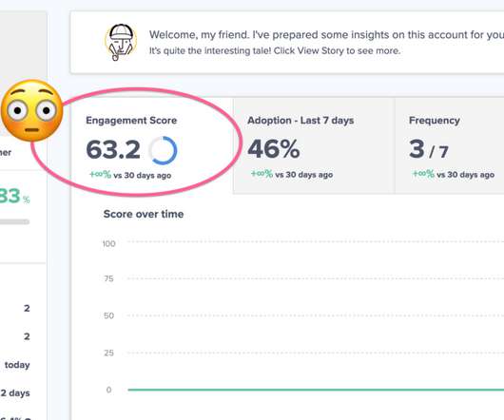Click the green 83% value in sidebar
This screenshot has height=420, width=504.
coord(14,196)
